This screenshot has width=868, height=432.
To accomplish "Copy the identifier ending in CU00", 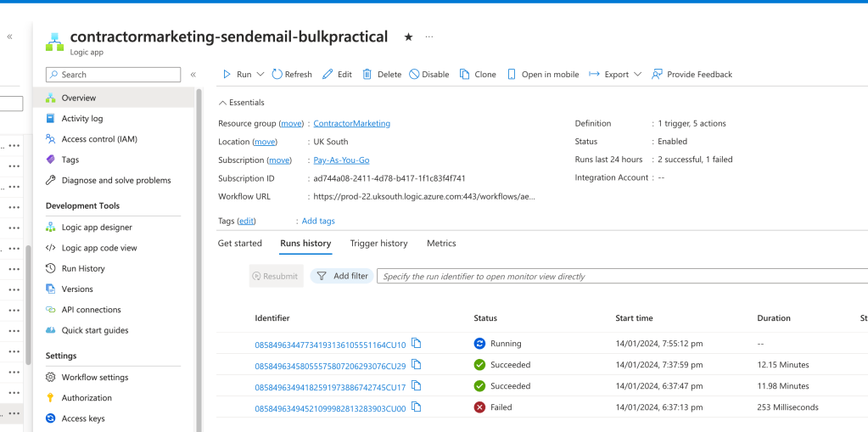I will pos(417,407).
